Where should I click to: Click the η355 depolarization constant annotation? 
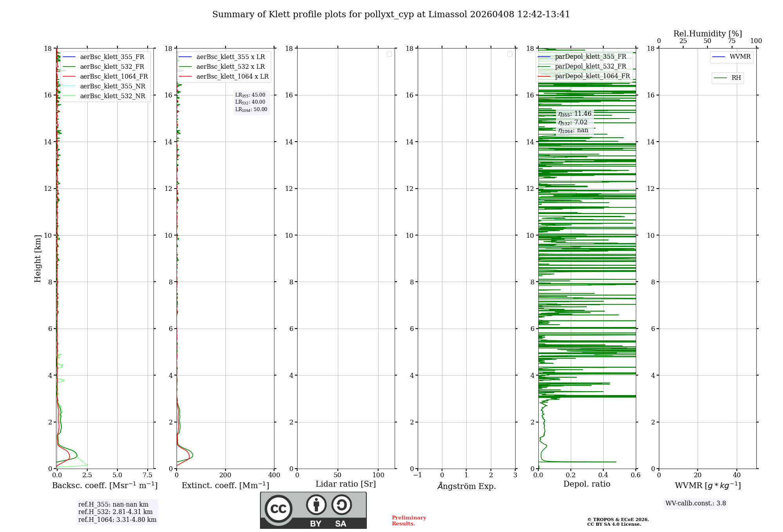pyautogui.click(x=575, y=114)
